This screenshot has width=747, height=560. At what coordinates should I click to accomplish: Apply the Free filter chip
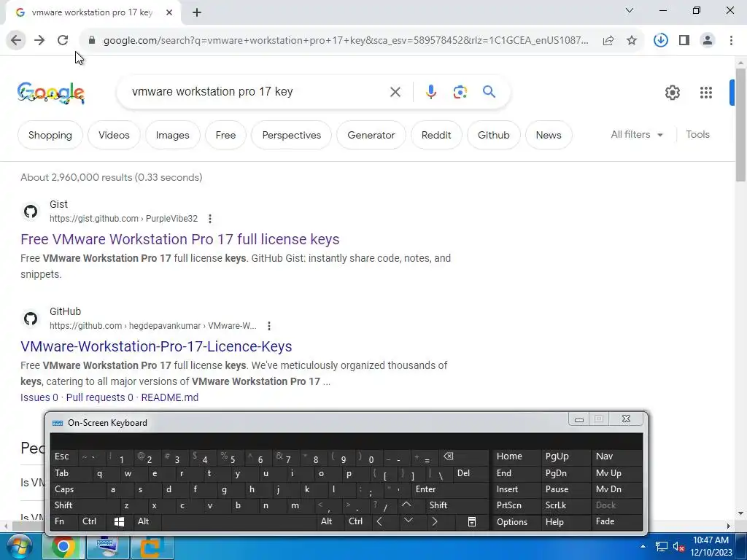225,135
